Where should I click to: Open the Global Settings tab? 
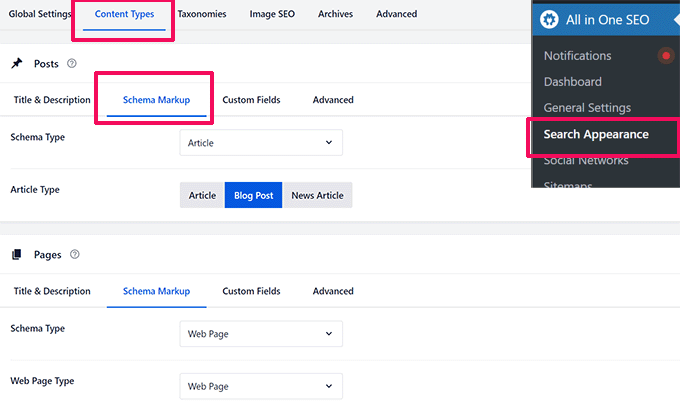40,14
